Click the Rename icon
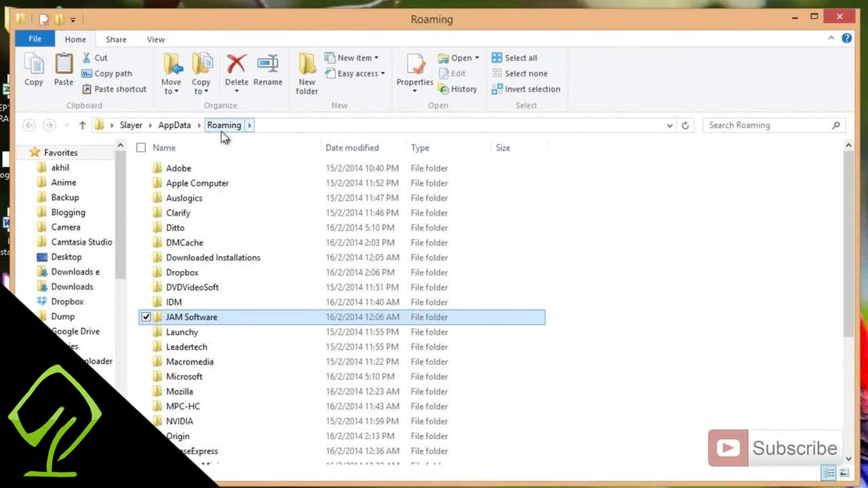 (x=268, y=64)
